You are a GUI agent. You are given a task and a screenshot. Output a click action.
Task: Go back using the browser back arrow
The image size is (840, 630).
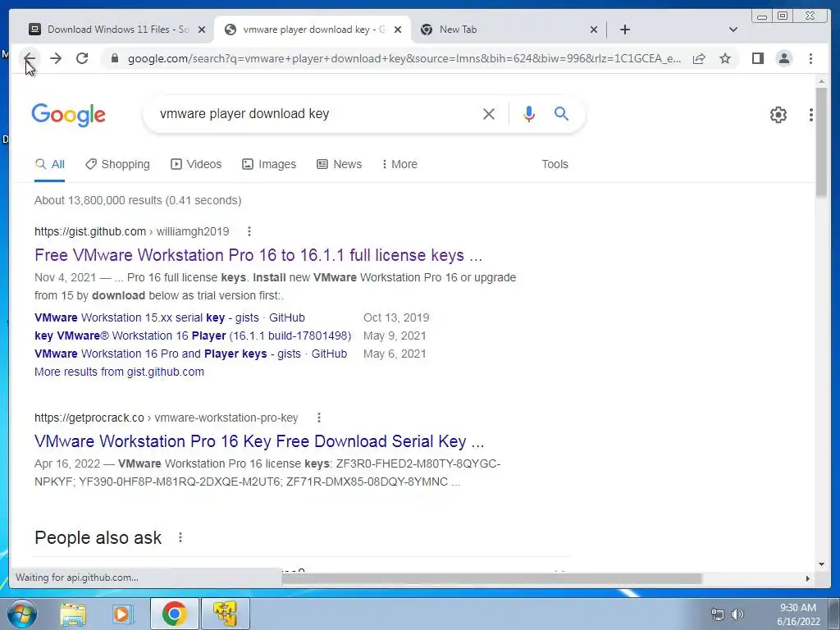point(30,58)
